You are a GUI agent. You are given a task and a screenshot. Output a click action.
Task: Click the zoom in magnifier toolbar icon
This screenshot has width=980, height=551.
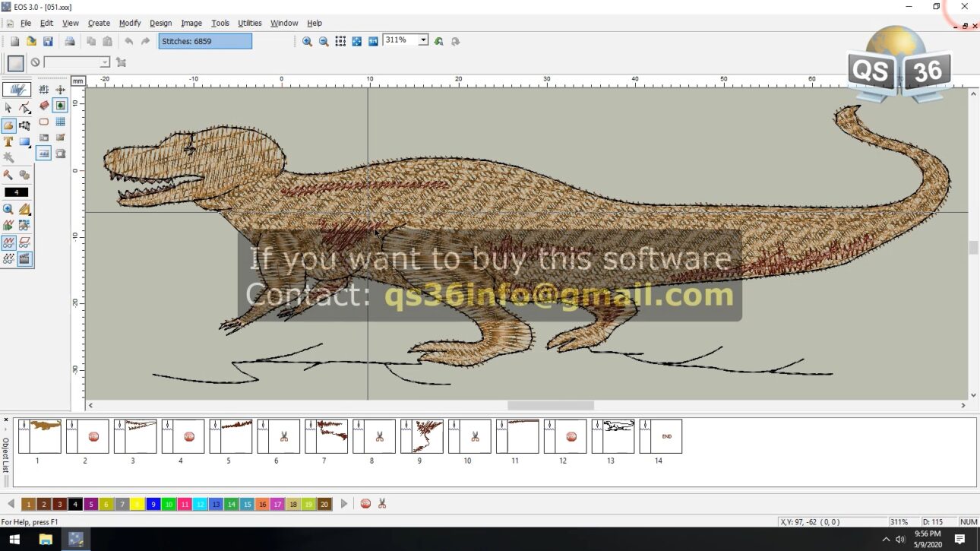coord(307,41)
